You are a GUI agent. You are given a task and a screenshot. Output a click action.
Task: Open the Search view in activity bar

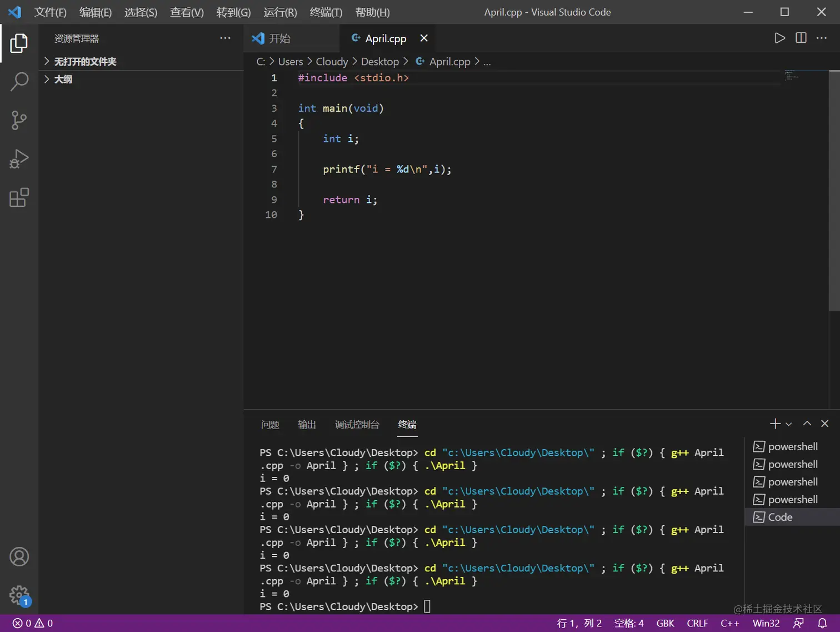point(19,81)
